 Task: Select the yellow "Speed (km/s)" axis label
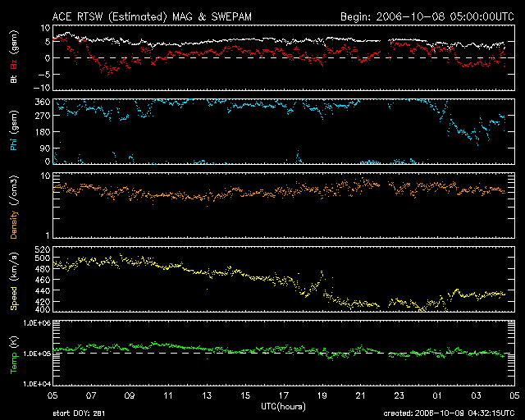click(x=14, y=281)
